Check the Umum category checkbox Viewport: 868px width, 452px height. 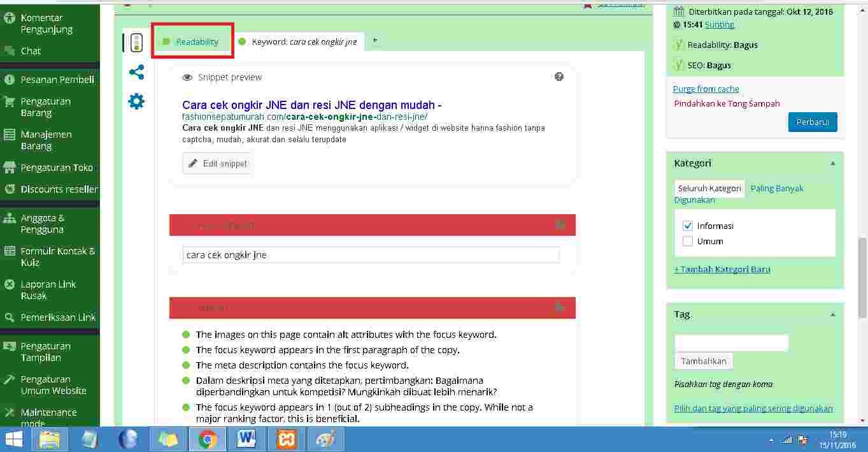[688, 242]
